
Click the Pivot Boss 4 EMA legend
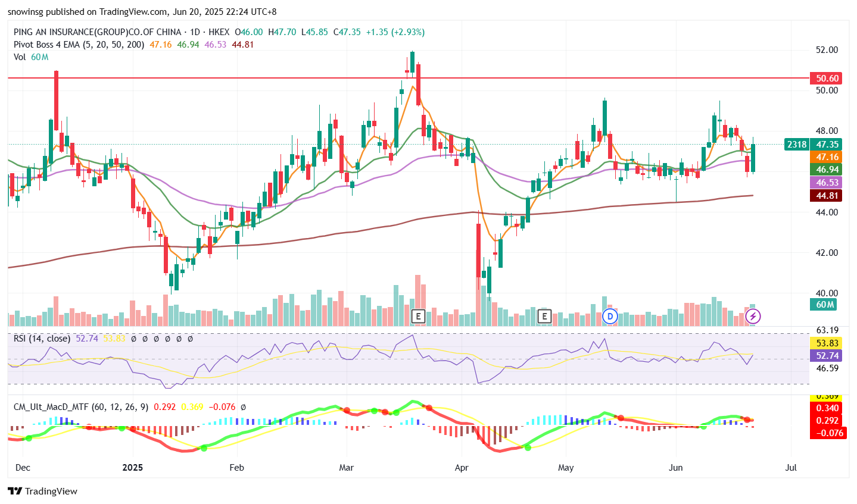pos(79,45)
